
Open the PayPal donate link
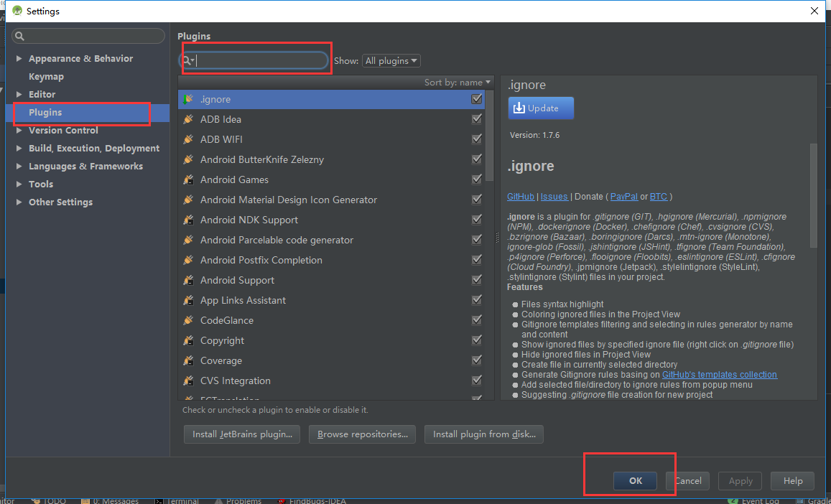623,197
